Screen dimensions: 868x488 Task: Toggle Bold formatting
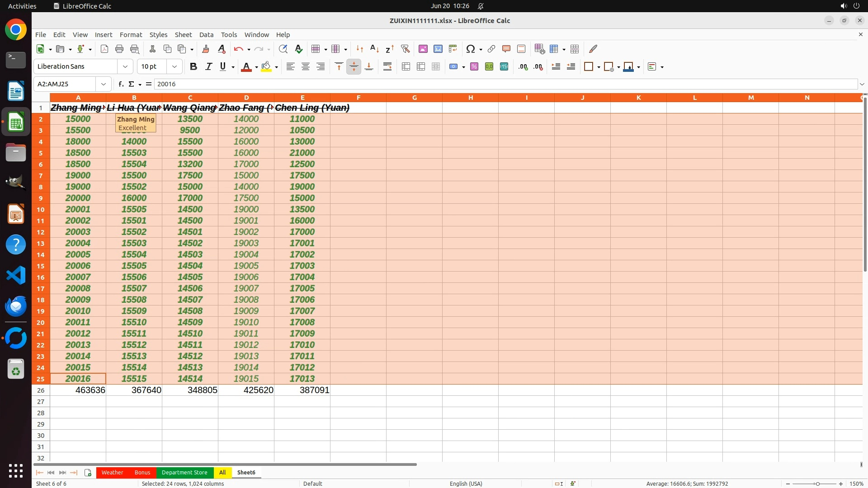193,66
